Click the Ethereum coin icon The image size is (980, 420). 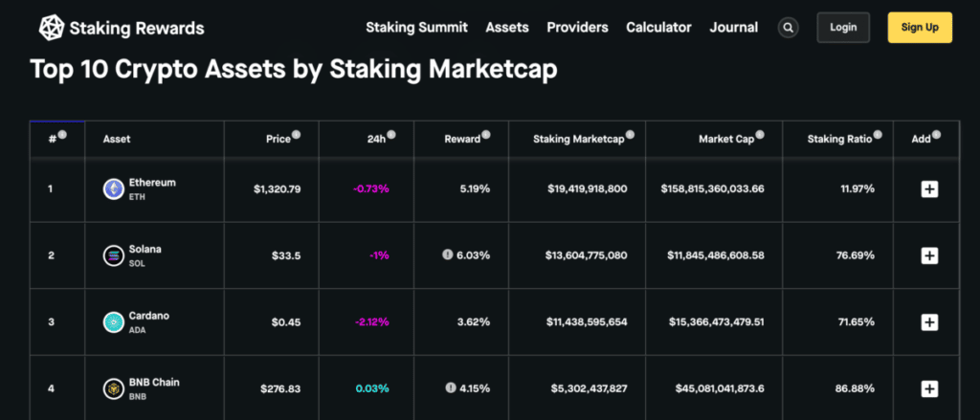click(113, 188)
